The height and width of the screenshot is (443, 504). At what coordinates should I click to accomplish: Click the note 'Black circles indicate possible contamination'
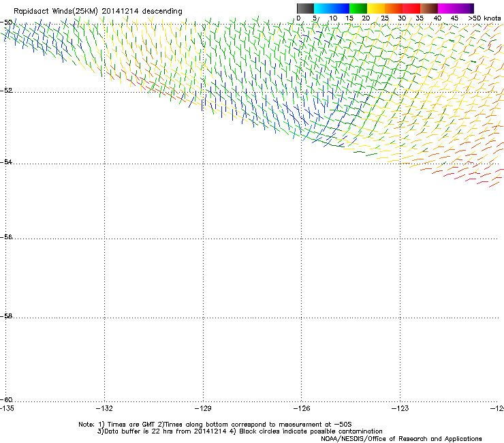point(311,431)
